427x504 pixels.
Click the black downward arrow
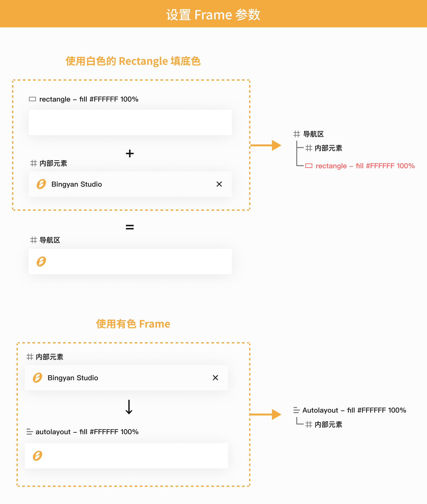click(x=129, y=407)
